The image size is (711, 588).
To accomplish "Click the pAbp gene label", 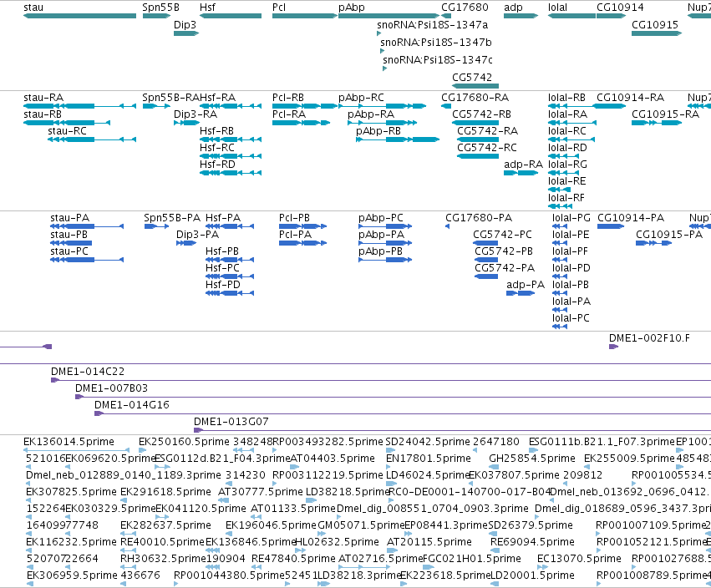I will point(352,8).
